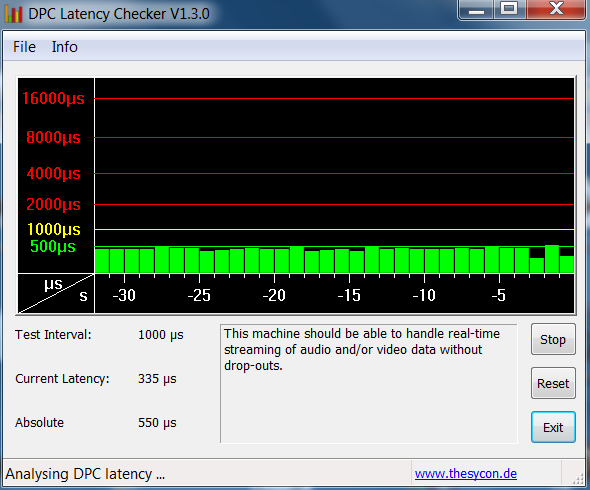This screenshot has width=590, height=490.
Task: Click the 4000µs axis label
Action: [53, 173]
